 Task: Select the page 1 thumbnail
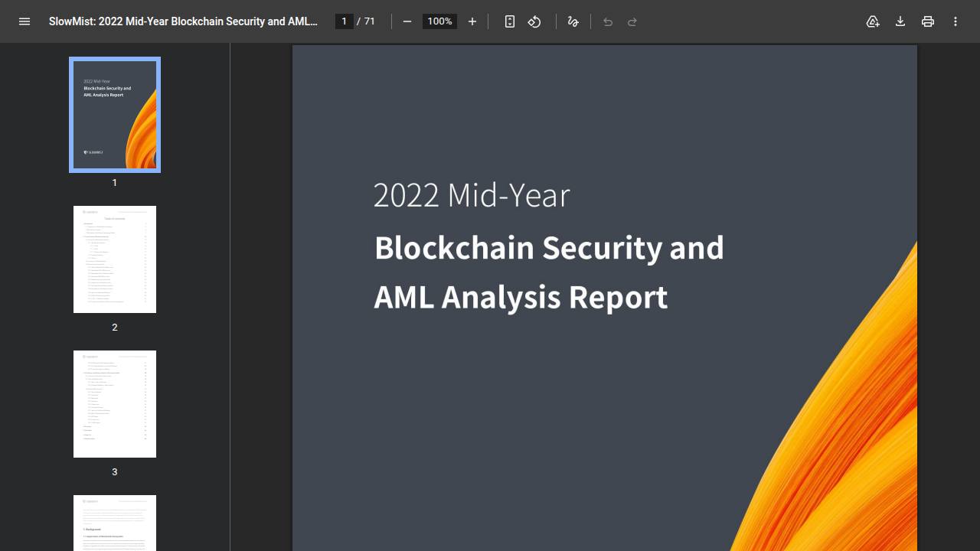tap(115, 115)
